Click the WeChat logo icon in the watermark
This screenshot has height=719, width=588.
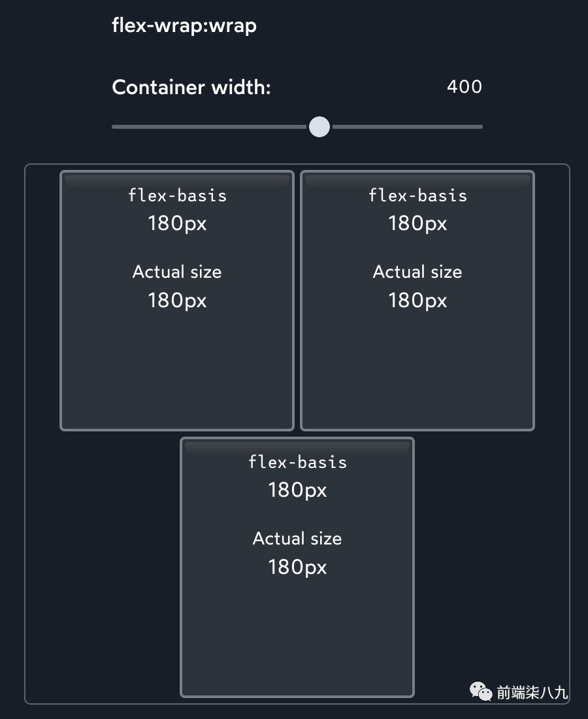point(481,691)
